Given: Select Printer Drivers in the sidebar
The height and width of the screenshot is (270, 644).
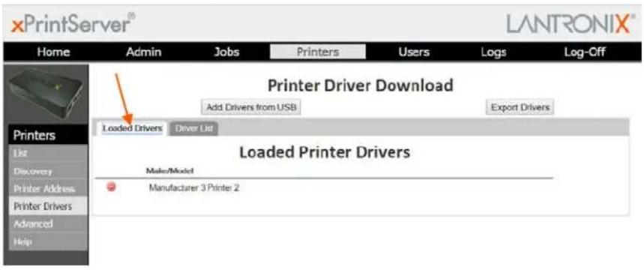Looking at the screenshot, I should [48, 206].
